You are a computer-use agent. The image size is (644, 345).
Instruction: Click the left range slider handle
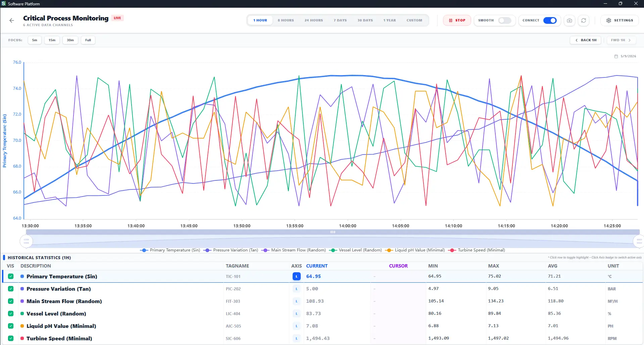point(26,241)
